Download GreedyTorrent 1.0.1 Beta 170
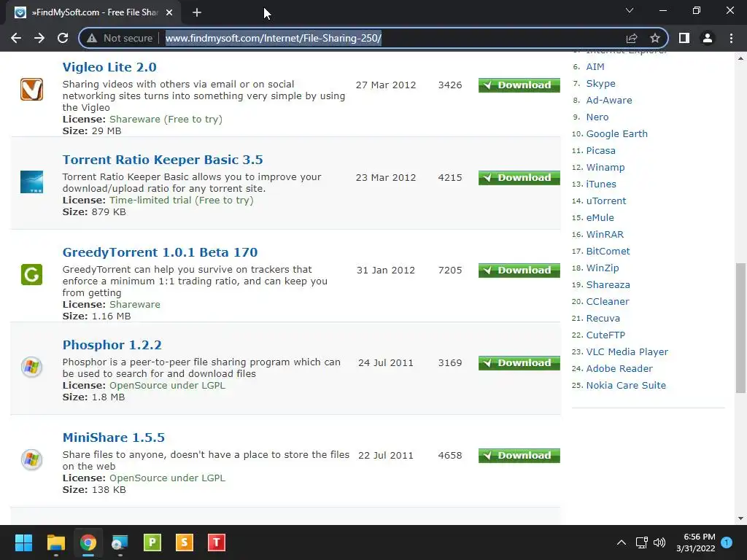747x560 pixels. point(519,271)
